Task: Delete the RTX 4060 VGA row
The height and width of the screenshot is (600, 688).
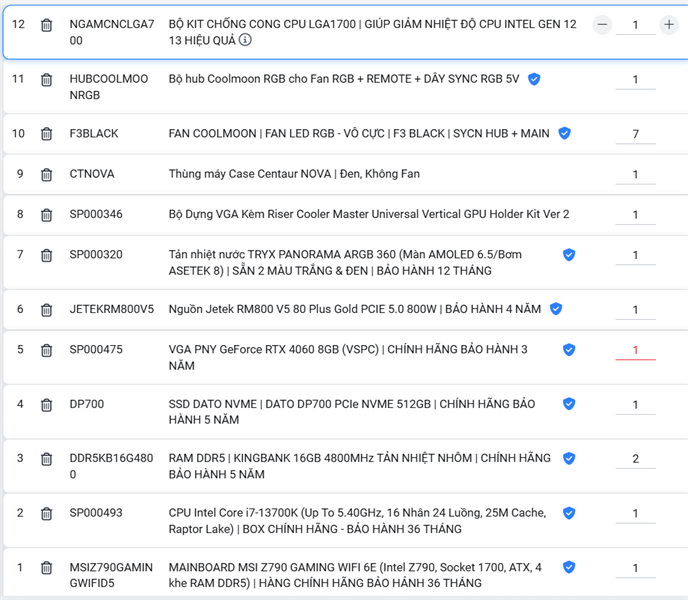Action: 46,350
